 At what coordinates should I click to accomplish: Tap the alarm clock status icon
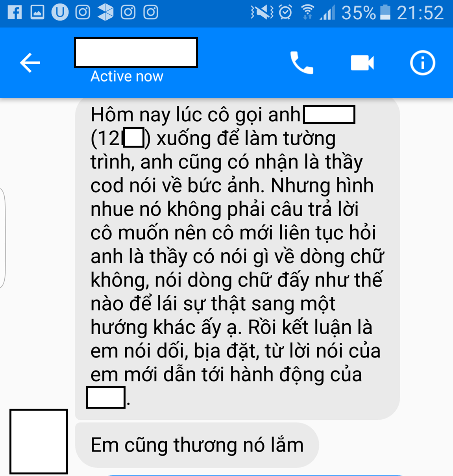click(285, 13)
